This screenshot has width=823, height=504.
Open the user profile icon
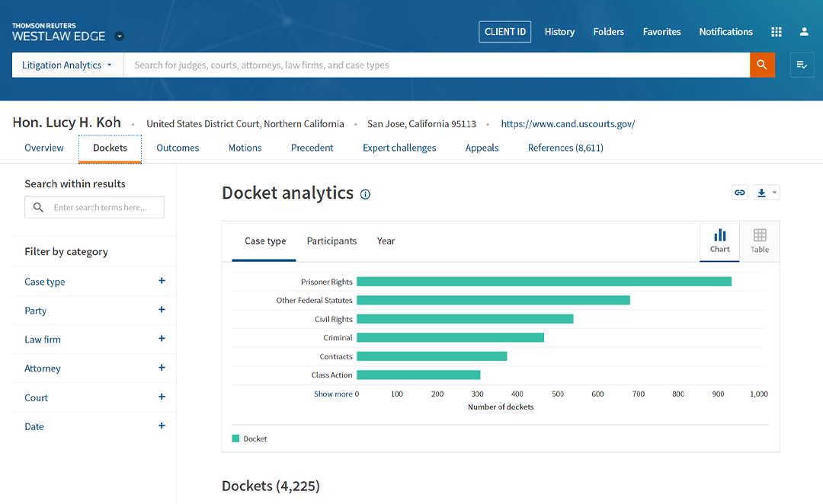(x=804, y=32)
